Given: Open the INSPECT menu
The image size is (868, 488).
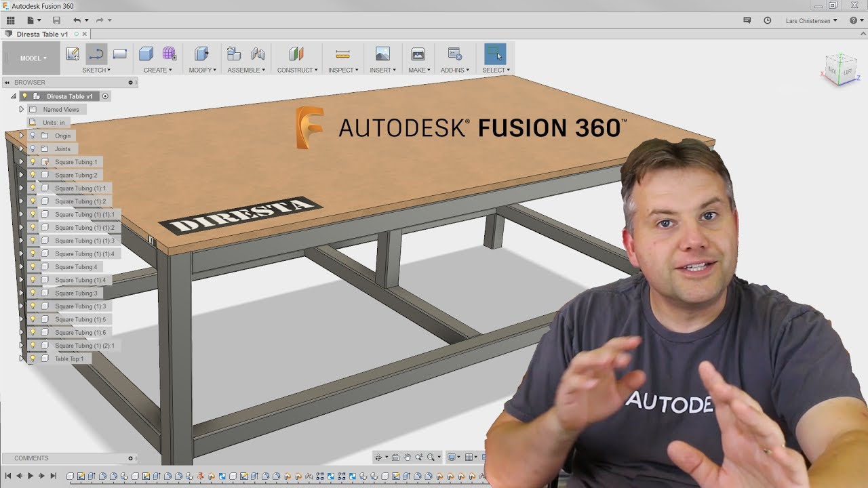Looking at the screenshot, I should pos(343,70).
